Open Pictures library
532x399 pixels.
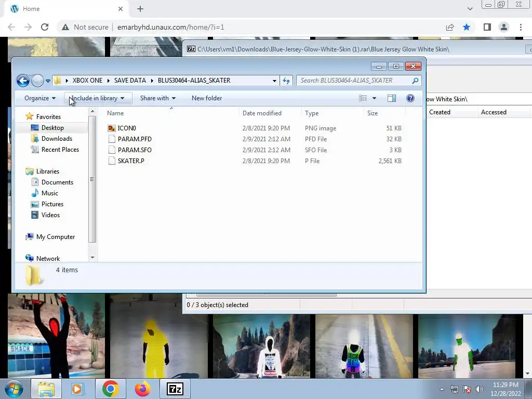pos(52,204)
